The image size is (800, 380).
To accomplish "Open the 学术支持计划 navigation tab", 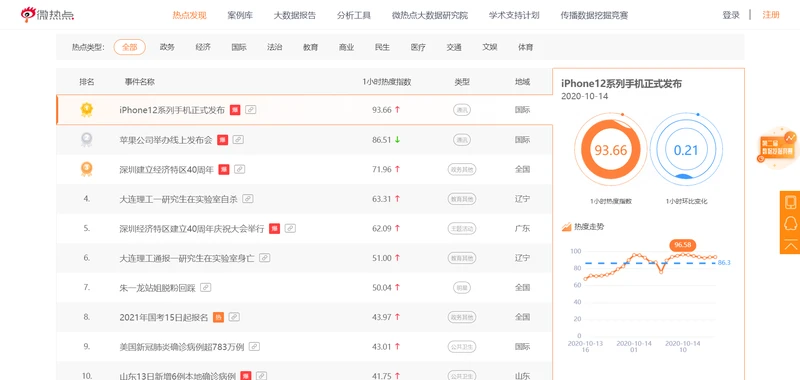I will point(514,15).
